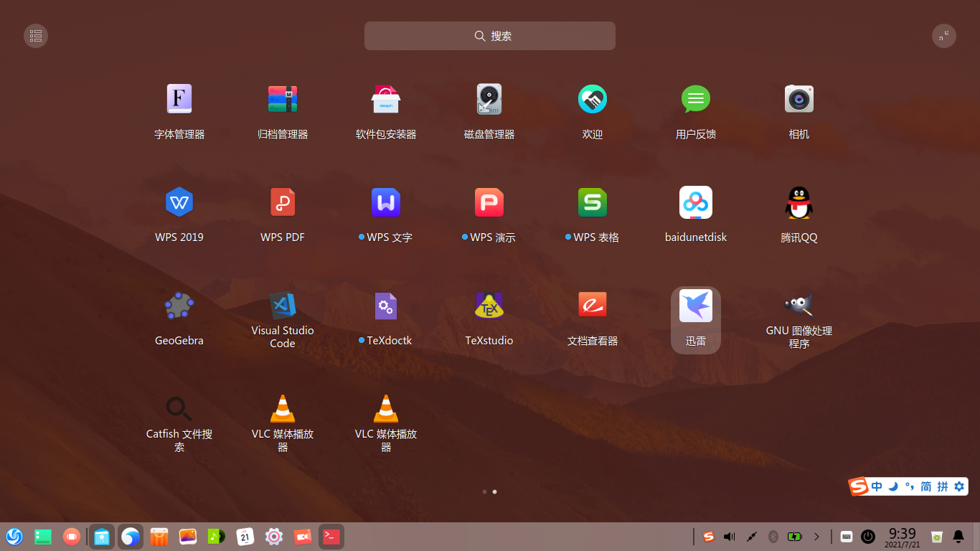Open WPS 文字 word processor
980x551 pixels.
click(386, 202)
